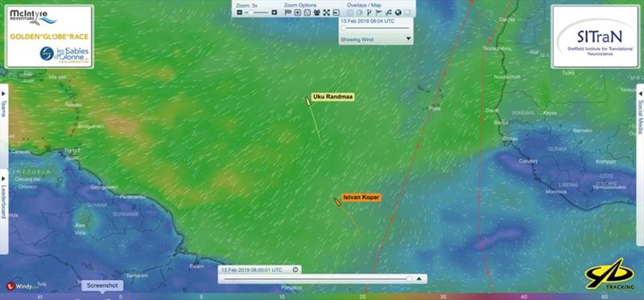Toggle the course marker overlay icon
The width and height of the screenshot is (644, 300).
[x=369, y=12]
